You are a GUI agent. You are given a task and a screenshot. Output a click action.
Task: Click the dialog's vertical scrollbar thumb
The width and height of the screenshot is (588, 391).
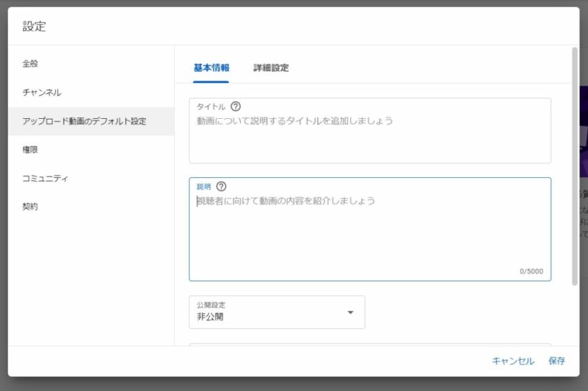coord(575,163)
